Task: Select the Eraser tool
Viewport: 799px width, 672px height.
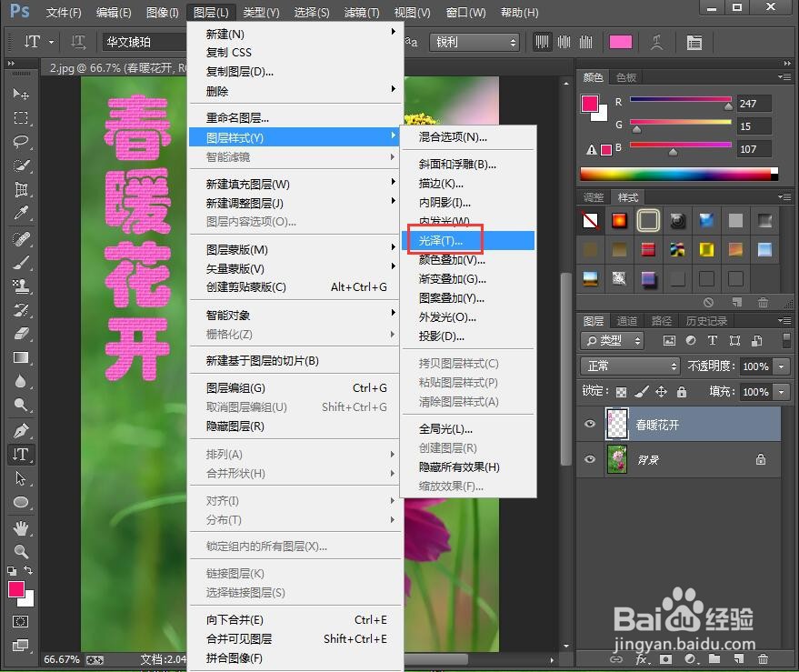Action: tap(21, 334)
